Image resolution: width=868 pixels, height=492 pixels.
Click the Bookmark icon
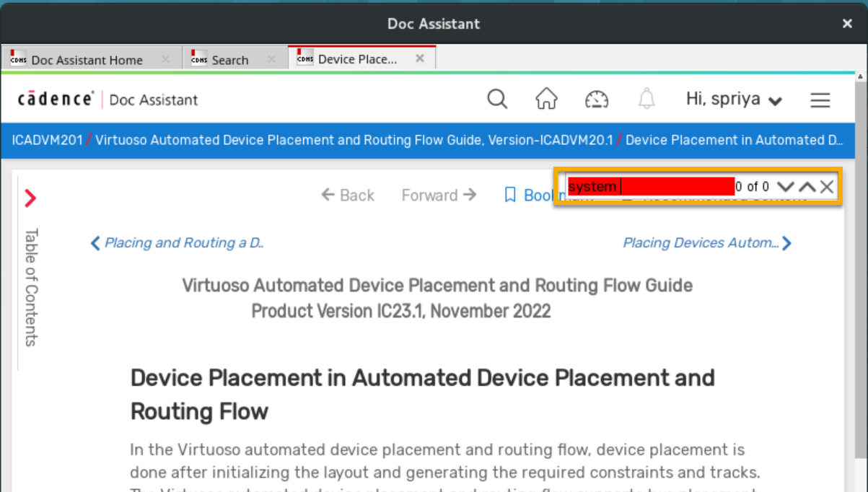coord(510,195)
